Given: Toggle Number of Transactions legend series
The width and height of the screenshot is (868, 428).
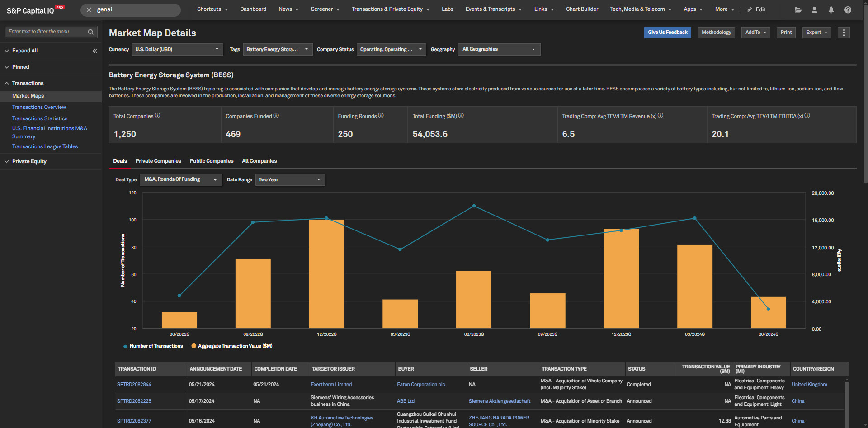Looking at the screenshot, I should coord(153,346).
